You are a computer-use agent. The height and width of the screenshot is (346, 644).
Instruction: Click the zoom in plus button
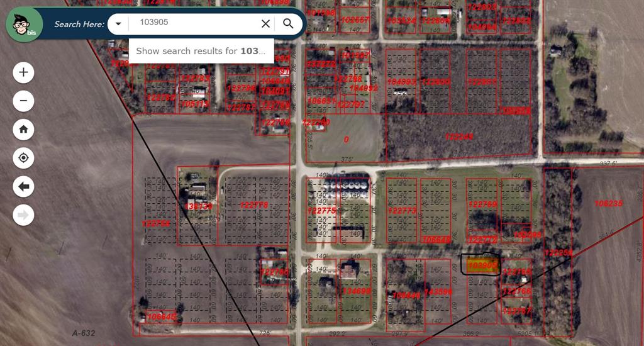coord(23,72)
